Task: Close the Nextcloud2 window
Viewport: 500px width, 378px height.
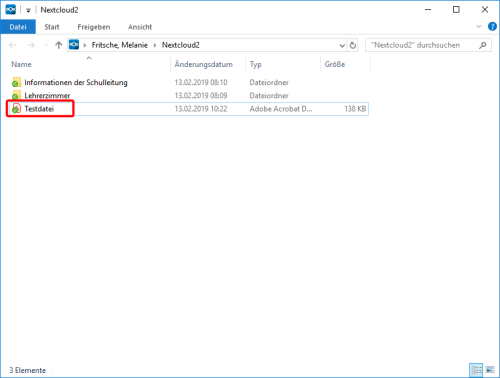Action: [485, 10]
